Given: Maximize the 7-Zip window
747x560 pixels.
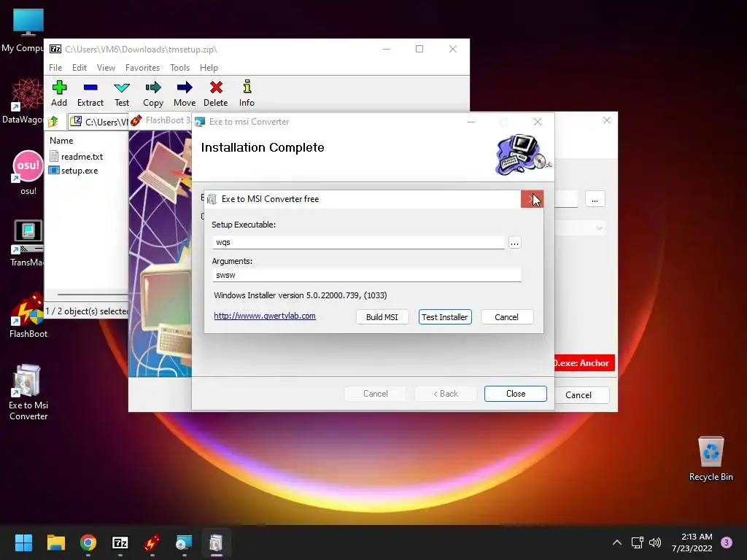Looking at the screenshot, I should tap(419, 49).
